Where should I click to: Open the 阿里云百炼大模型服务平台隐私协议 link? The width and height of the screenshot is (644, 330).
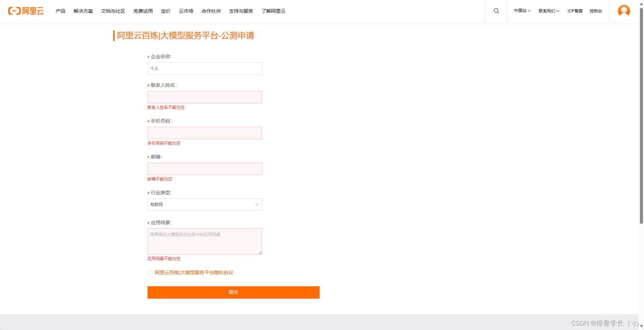coord(194,272)
